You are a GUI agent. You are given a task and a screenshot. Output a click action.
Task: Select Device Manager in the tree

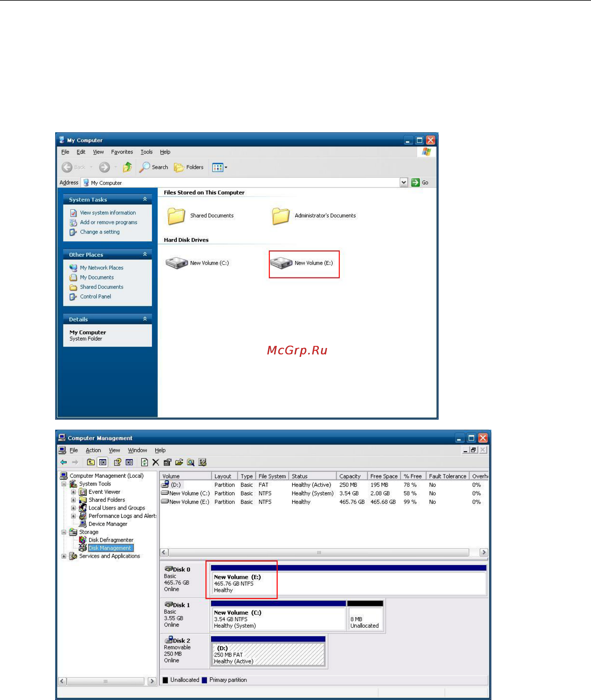(108, 524)
